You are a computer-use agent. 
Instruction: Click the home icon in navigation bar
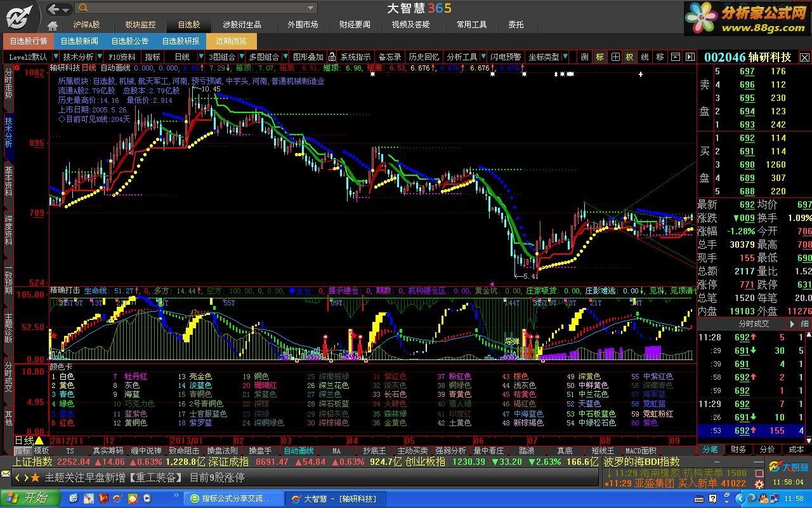pyautogui.click(x=53, y=25)
